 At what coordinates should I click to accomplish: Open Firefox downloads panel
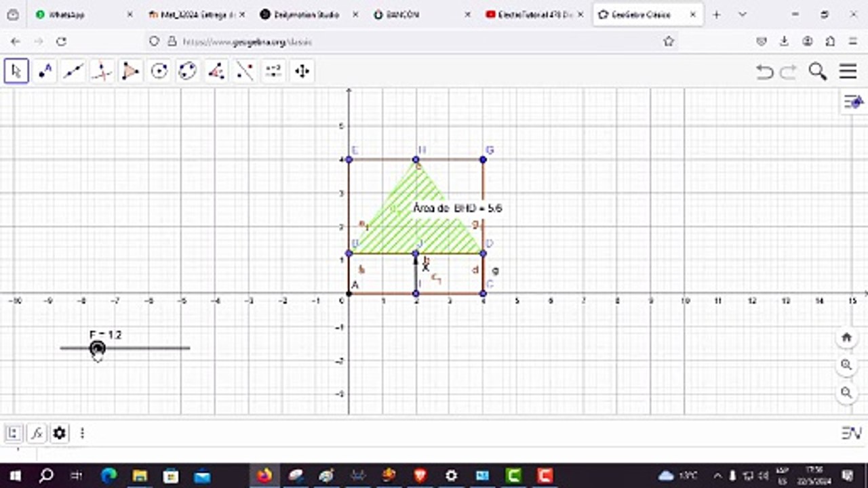tap(784, 41)
